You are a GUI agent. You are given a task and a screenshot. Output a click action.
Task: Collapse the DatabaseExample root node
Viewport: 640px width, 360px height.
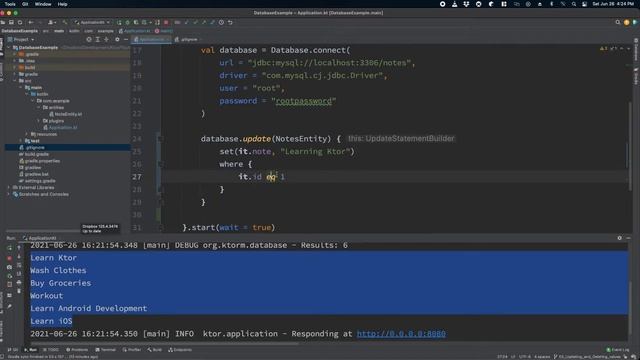(9, 48)
